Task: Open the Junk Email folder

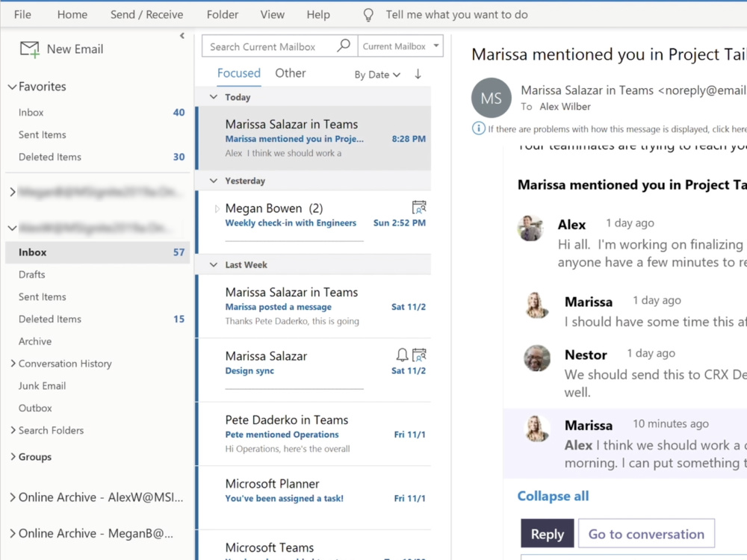Action: (x=98, y=386)
